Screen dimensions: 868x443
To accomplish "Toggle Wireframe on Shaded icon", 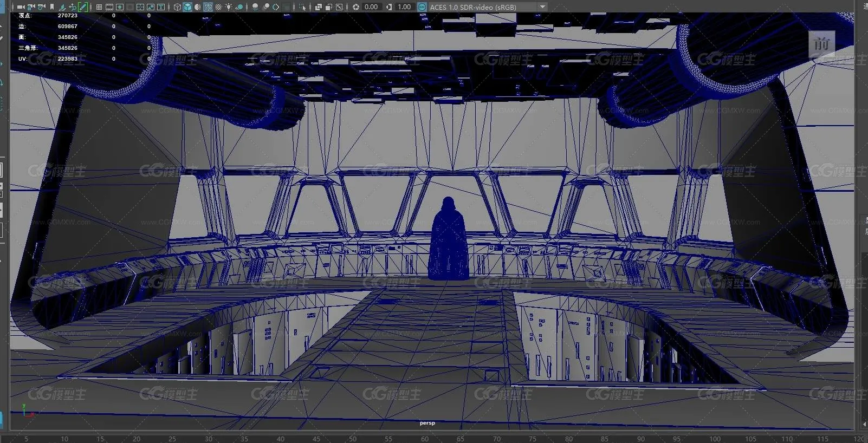I will 208,7.
